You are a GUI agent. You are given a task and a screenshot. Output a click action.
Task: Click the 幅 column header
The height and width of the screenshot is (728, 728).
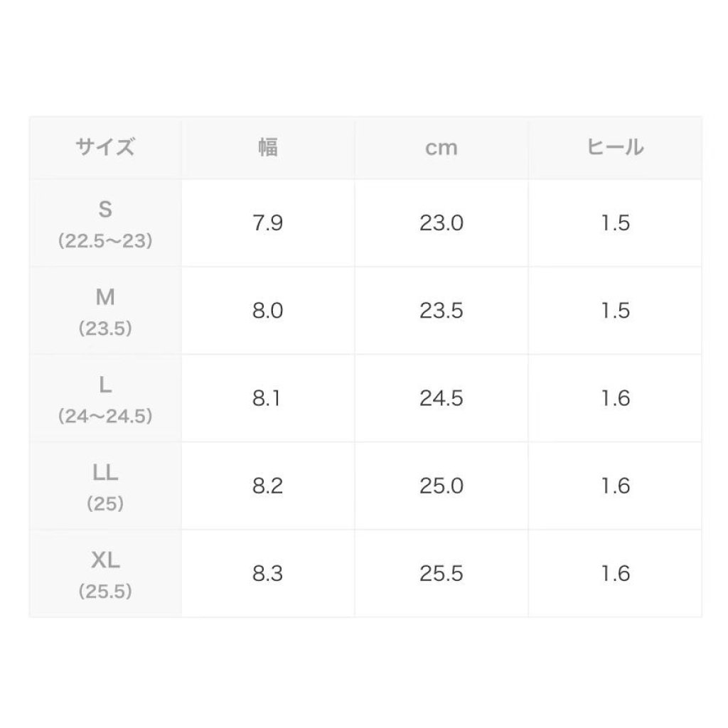(267, 148)
